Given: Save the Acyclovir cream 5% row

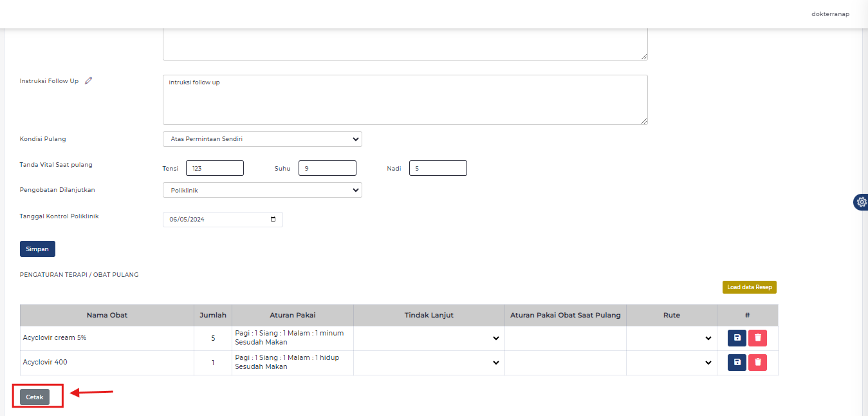Looking at the screenshot, I should [736, 337].
